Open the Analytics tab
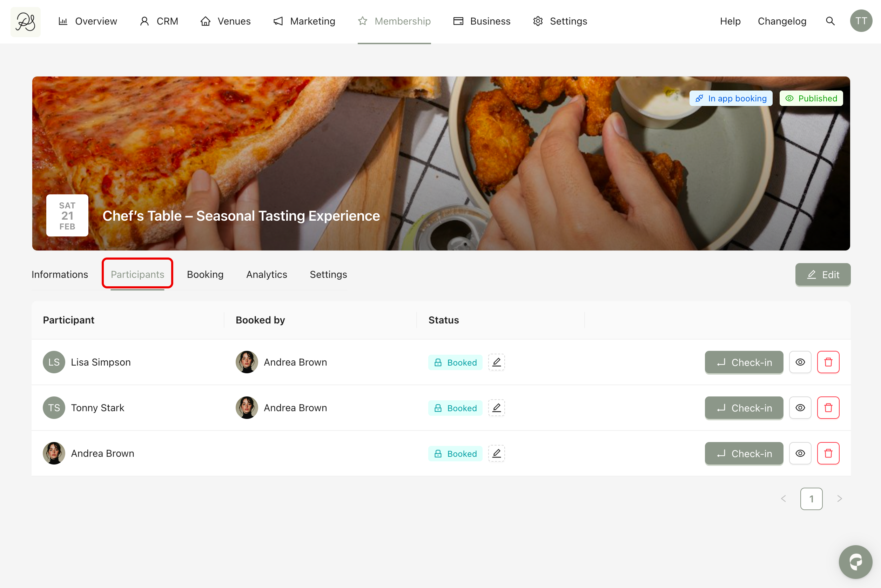This screenshot has height=588, width=881. pos(267,274)
